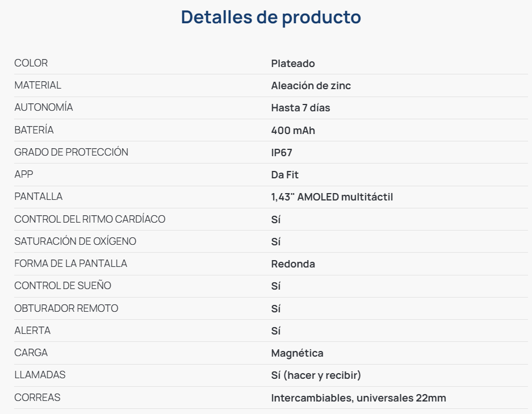Click the GRADO DE PROTECCIÓN label
The width and height of the screenshot is (532, 414).
click(x=72, y=152)
